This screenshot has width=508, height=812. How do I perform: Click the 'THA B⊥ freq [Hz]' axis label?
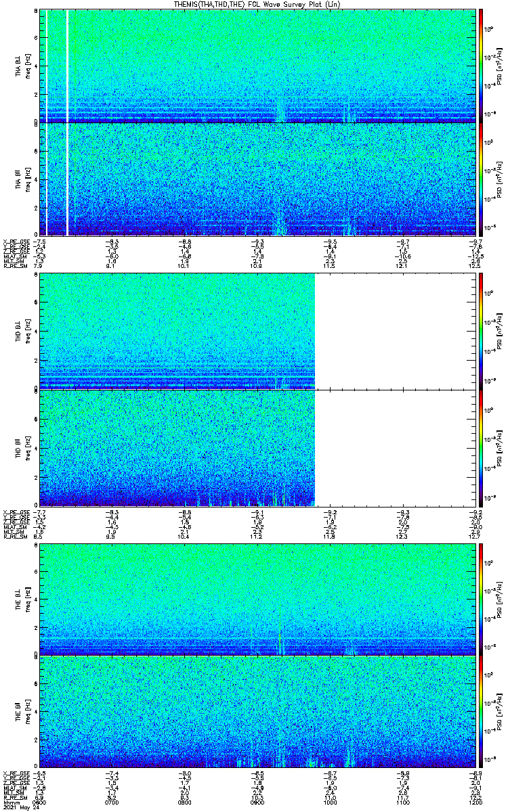point(22,66)
